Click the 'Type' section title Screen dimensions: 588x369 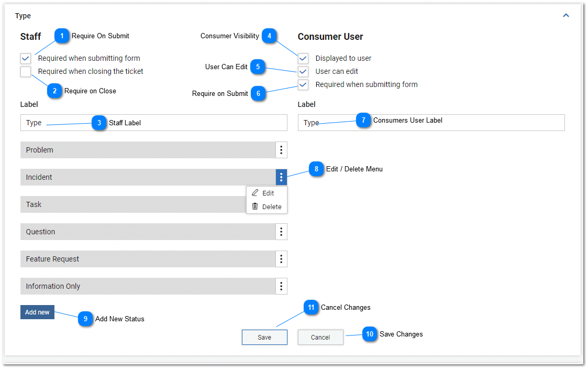coord(23,16)
